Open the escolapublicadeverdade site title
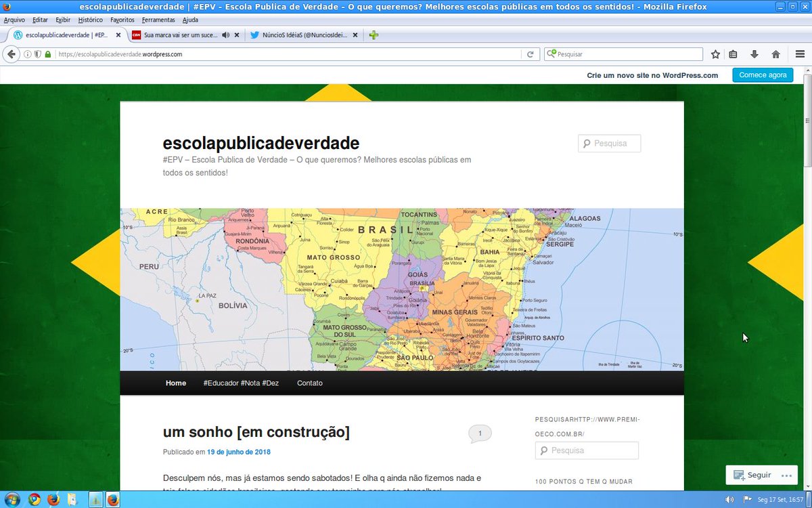 (261, 143)
